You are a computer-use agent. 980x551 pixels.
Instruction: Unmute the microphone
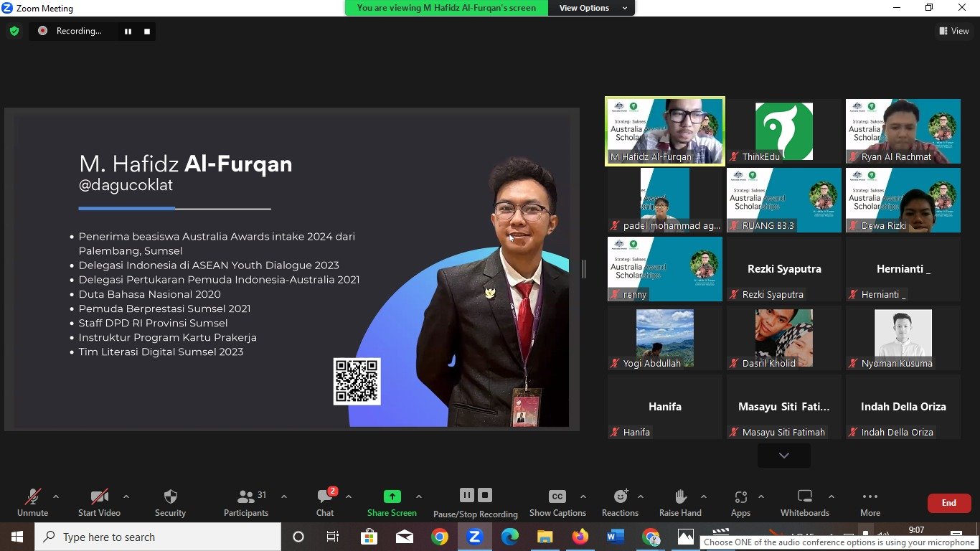tap(33, 497)
